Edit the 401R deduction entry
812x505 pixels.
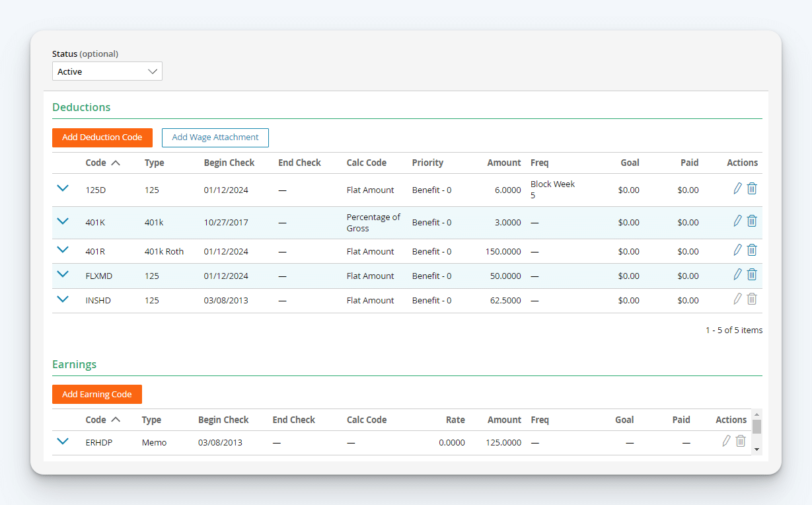click(737, 250)
